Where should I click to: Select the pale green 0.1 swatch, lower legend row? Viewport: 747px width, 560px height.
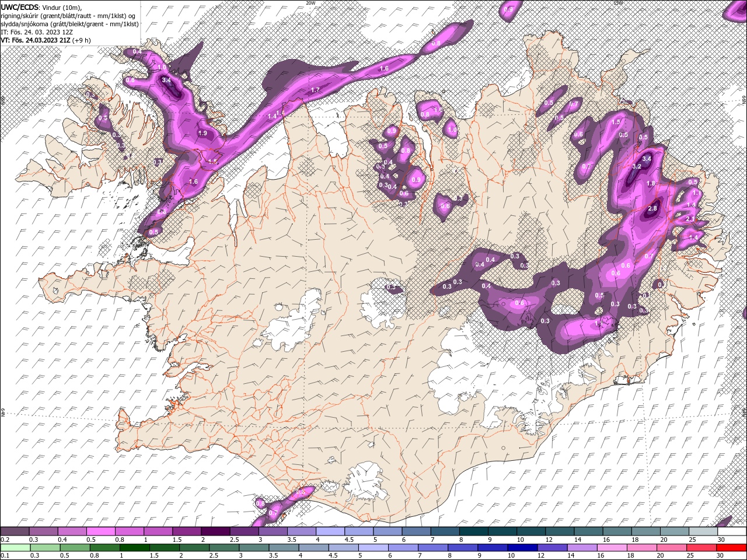coord(15,548)
